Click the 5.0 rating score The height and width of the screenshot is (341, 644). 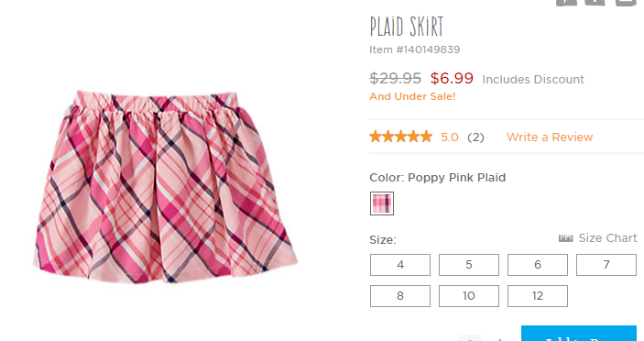[450, 137]
